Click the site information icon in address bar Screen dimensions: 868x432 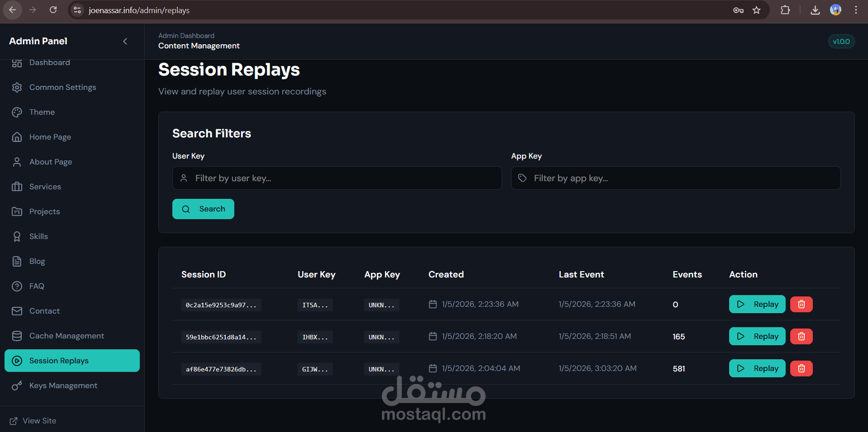[x=77, y=10]
